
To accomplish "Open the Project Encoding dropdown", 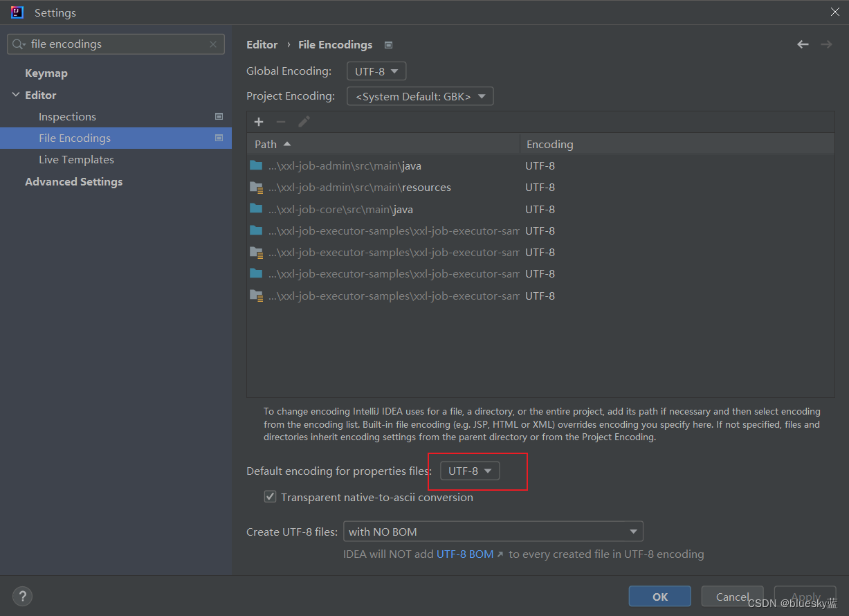I will pyautogui.click(x=420, y=96).
